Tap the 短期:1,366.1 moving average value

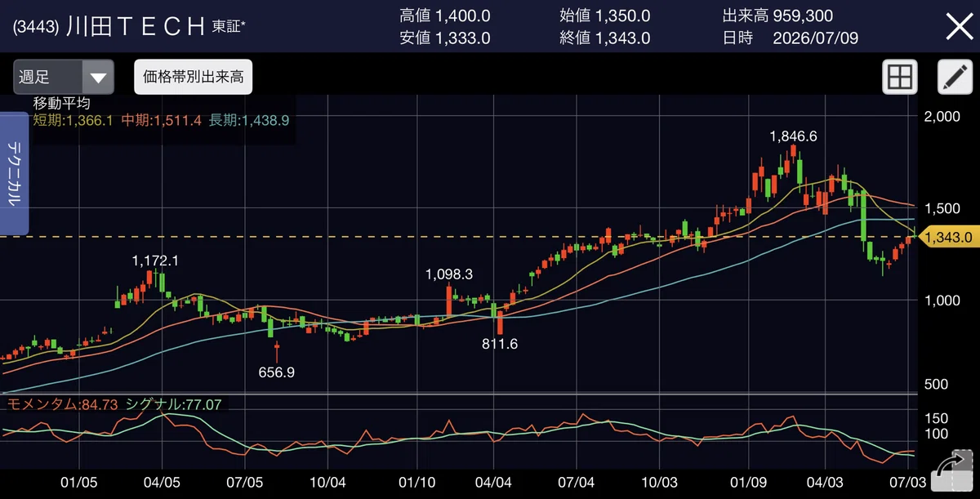74,120
